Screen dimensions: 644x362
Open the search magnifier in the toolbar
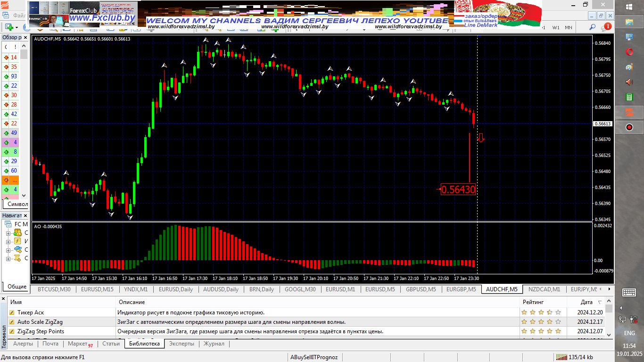point(592,27)
